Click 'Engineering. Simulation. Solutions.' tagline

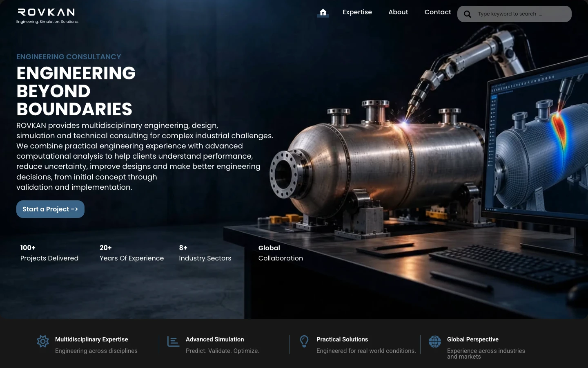(x=47, y=22)
